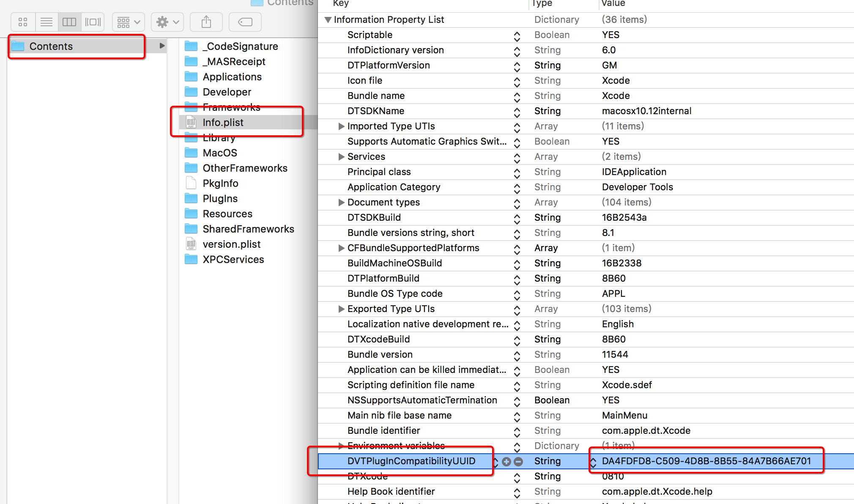The image size is (854, 504).
Task: Open the PlugIns folder
Action: [x=220, y=199]
